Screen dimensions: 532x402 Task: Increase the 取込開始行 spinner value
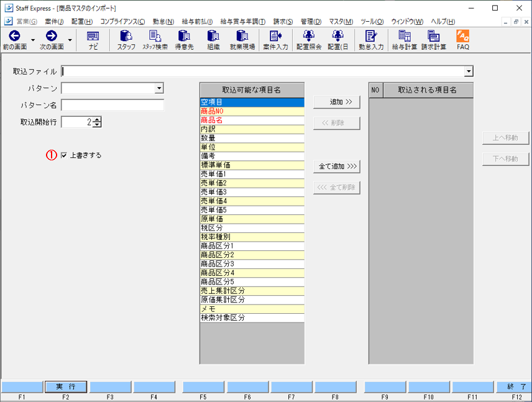click(97, 120)
